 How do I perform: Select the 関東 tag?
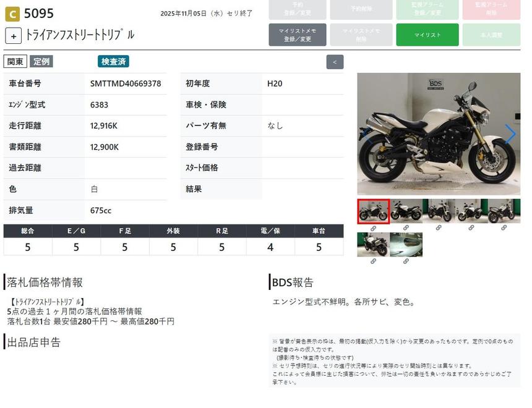(15, 61)
